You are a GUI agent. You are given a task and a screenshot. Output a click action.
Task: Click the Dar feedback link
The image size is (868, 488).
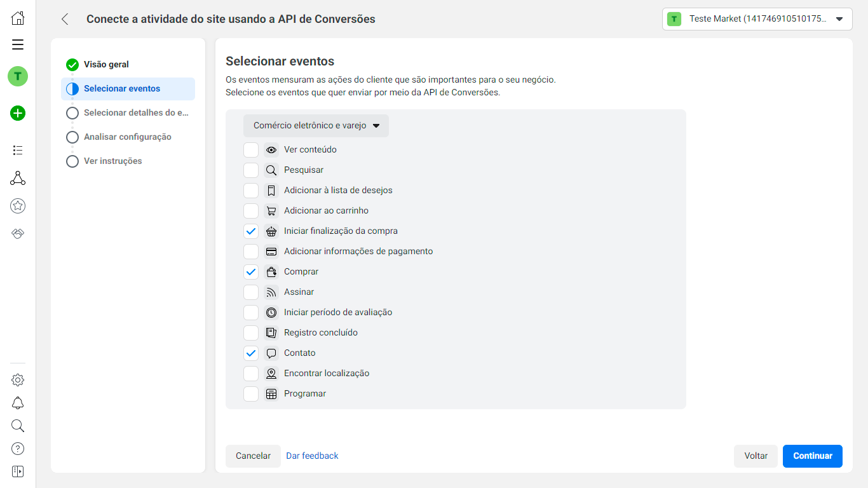pos(312,456)
